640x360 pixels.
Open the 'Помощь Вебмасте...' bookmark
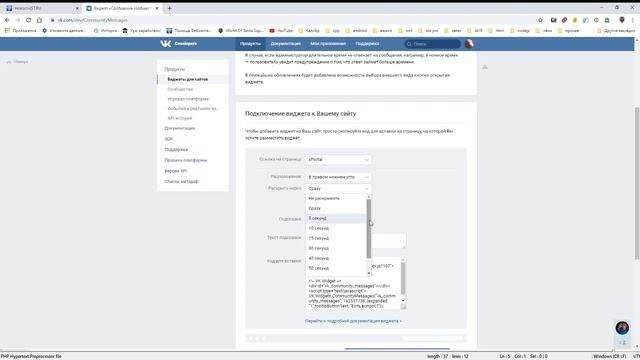click(x=189, y=31)
